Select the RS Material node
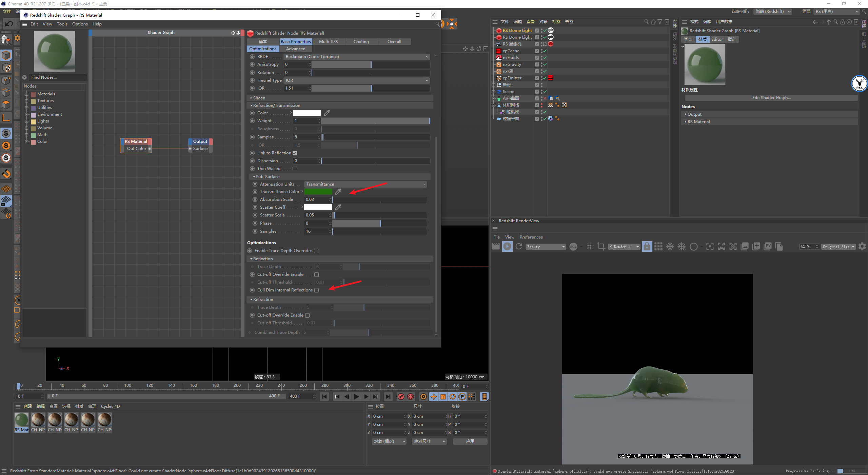This screenshot has width=868, height=475. pos(136,141)
